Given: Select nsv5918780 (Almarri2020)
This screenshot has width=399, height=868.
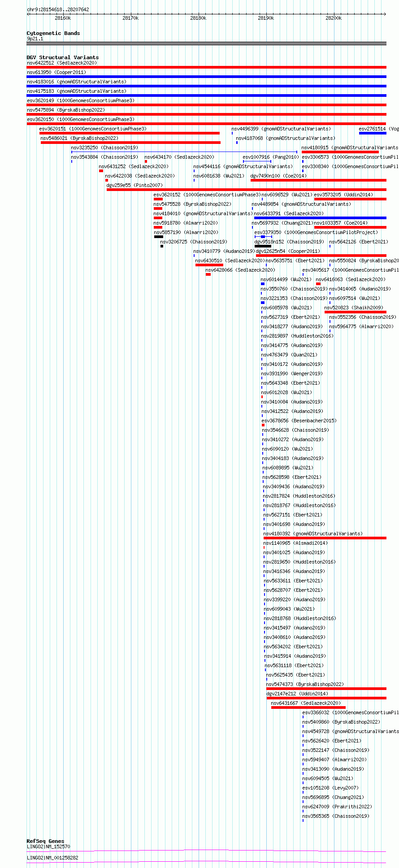Looking at the screenshot, I should click(186, 223).
